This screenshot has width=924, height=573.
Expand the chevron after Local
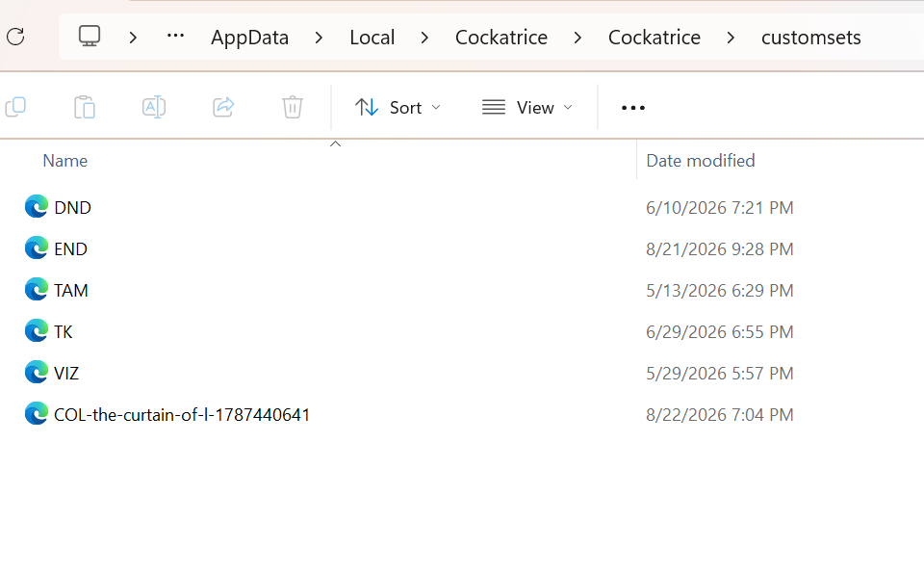point(424,38)
